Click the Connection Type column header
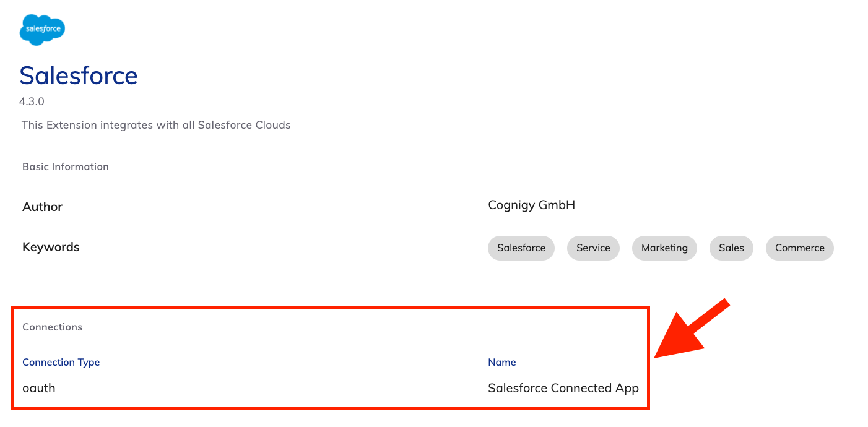The height and width of the screenshot is (427, 868). point(61,362)
